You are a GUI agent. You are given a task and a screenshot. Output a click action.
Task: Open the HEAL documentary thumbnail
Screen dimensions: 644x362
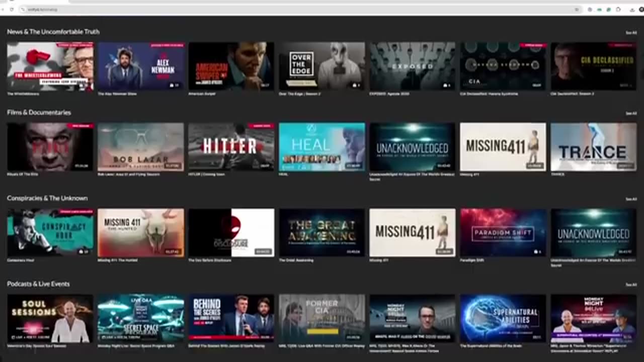[x=322, y=147]
